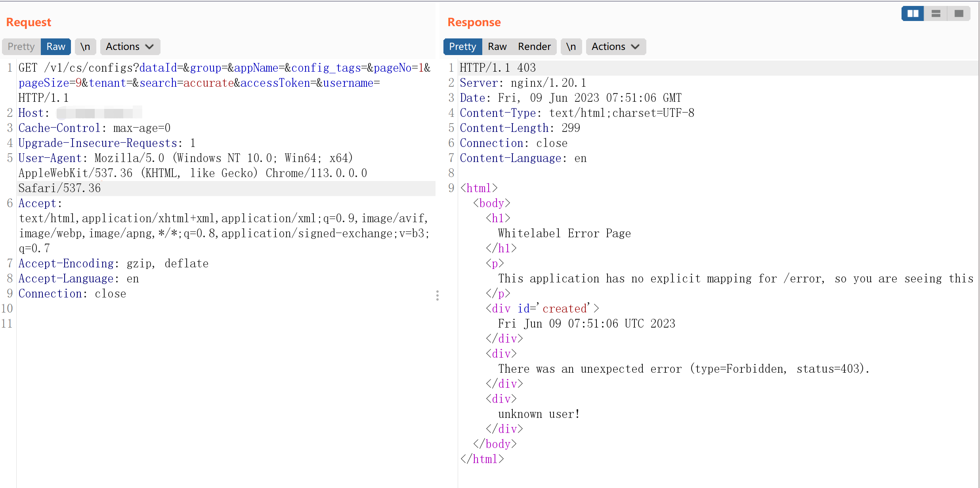The image size is (980, 488).
Task: Open the Request Actions dropdown
Action: [x=130, y=47]
